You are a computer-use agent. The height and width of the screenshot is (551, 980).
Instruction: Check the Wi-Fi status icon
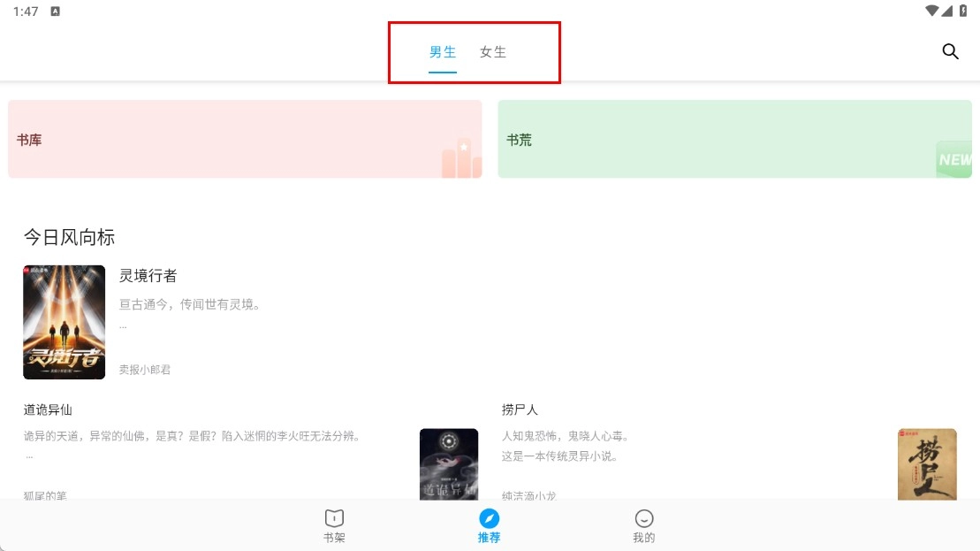[931, 11]
